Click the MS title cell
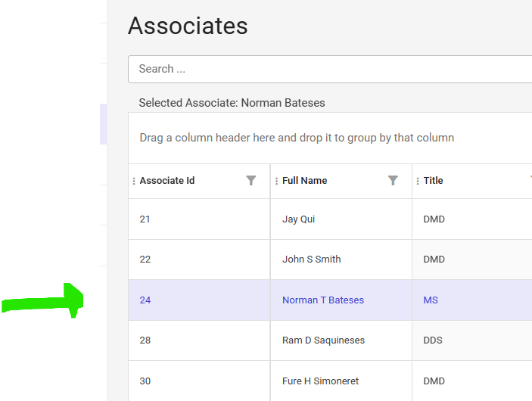 (431, 300)
